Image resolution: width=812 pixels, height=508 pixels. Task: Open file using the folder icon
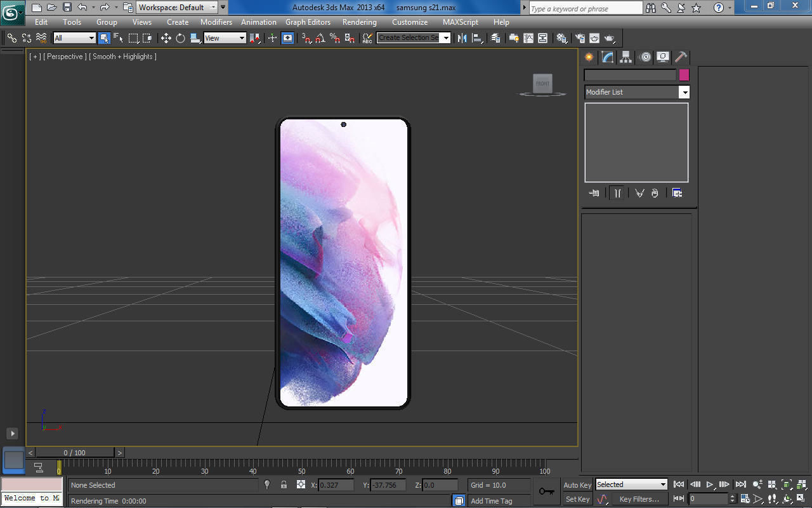(52, 8)
